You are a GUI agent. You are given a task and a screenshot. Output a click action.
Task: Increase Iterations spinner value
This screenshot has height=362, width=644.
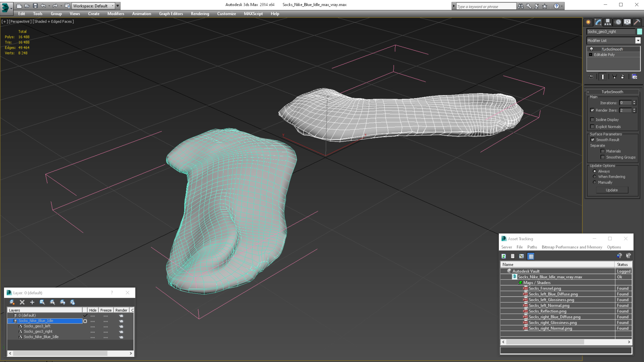click(x=634, y=101)
